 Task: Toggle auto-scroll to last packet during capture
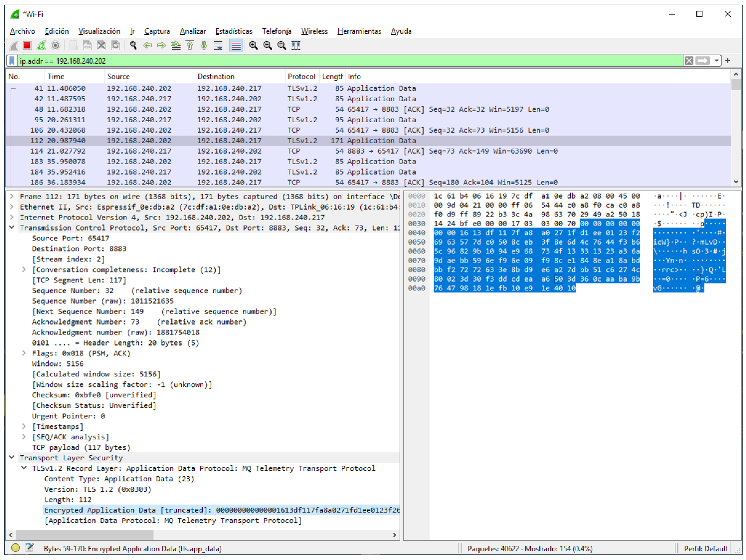(x=218, y=45)
